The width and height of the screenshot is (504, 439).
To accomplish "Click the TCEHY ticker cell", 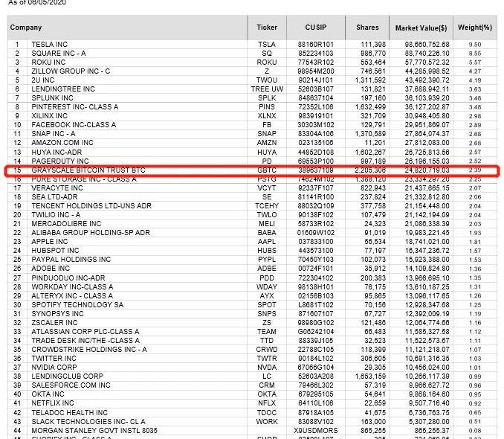I will point(267,206).
